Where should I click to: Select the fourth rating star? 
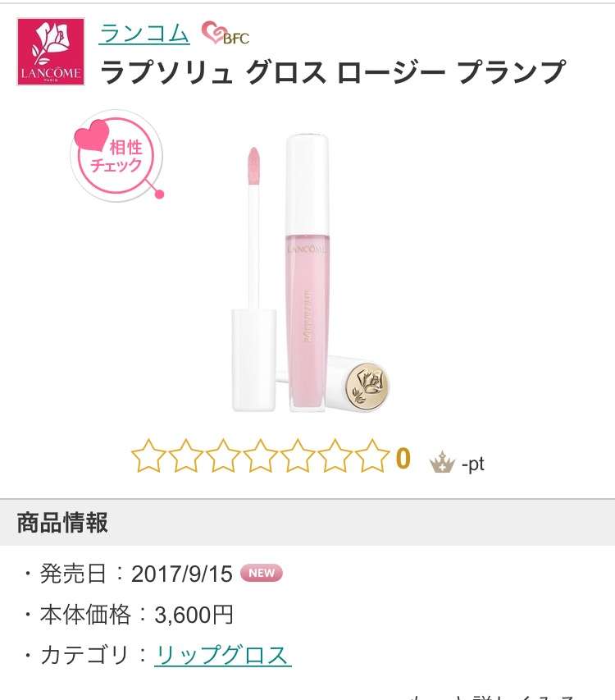tap(261, 455)
